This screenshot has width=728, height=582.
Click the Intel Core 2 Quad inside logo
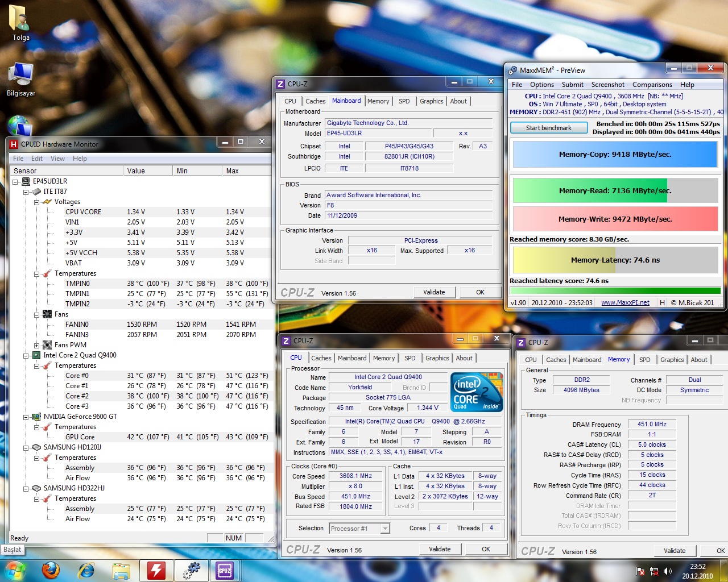(x=477, y=392)
